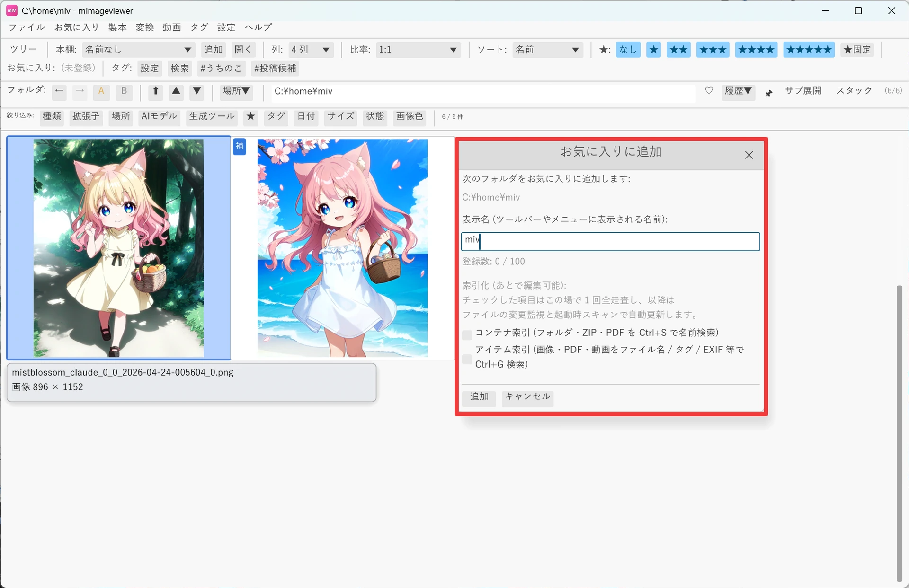Set rating filter to three stars
This screenshot has height=588, width=909.
pos(713,50)
